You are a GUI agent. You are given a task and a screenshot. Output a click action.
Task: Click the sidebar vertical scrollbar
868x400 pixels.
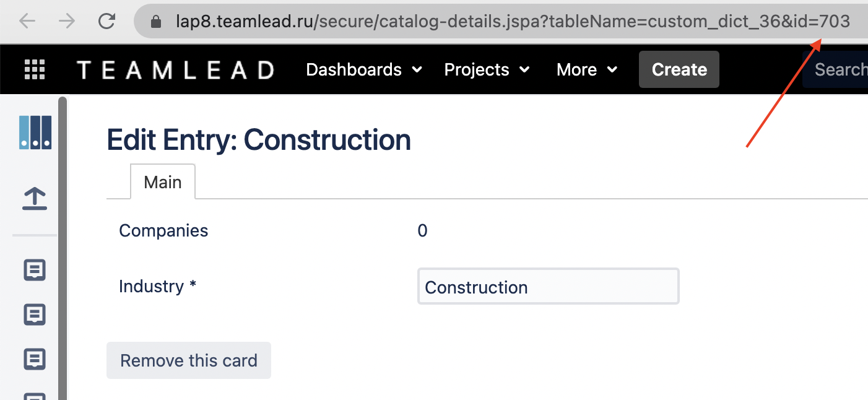click(62, 248)
